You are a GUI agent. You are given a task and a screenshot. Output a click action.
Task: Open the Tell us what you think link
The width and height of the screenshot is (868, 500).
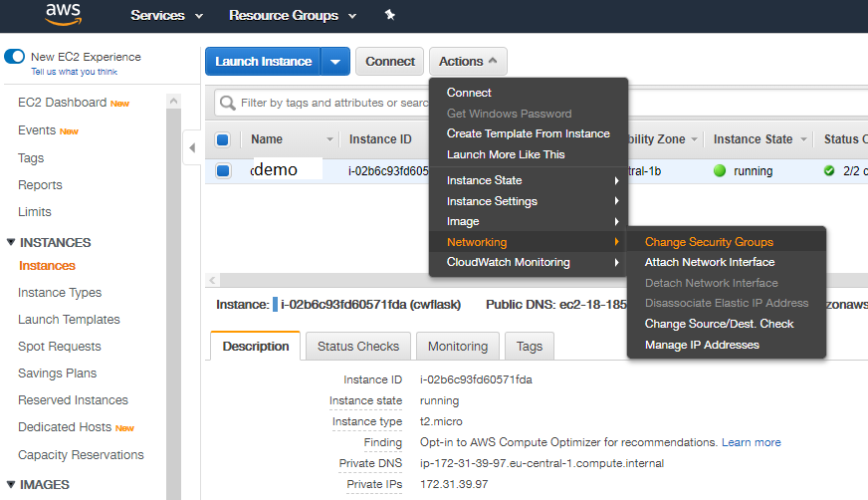[75, 72]
